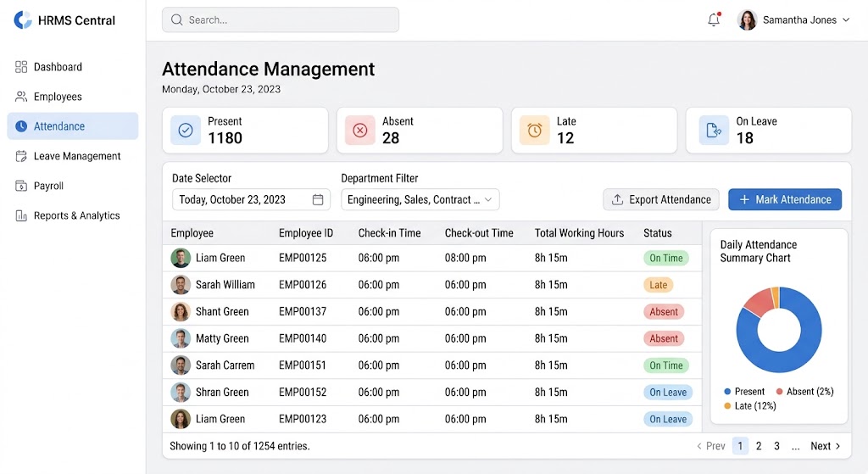
Task: Click the Department Filter chevron arrow
Action: pos(488,200)
